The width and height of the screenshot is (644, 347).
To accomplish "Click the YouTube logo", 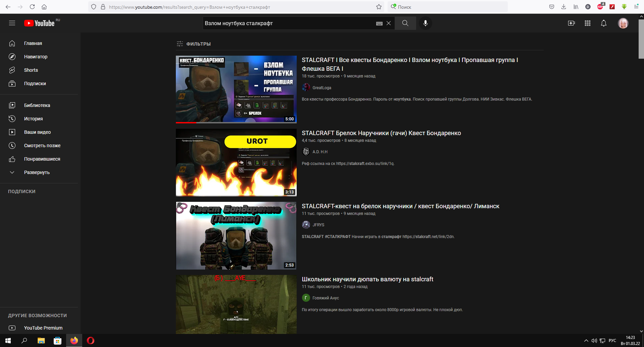I will [39, 23].
